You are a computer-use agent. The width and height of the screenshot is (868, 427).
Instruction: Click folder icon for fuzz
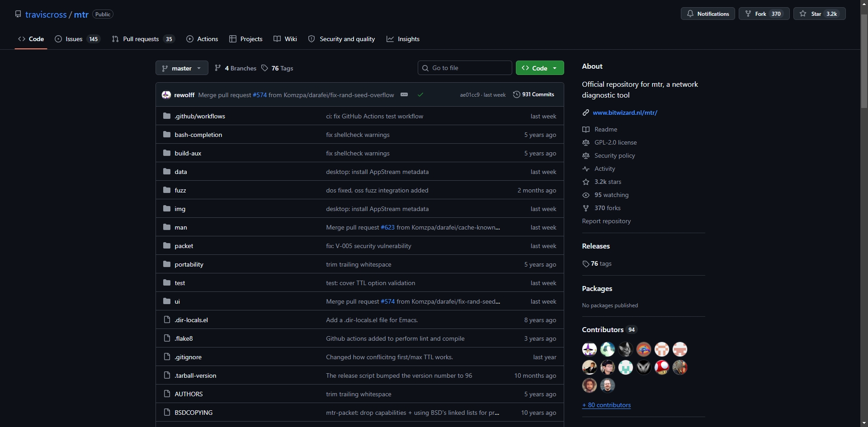pyautogui.click(x=167, y=190)
